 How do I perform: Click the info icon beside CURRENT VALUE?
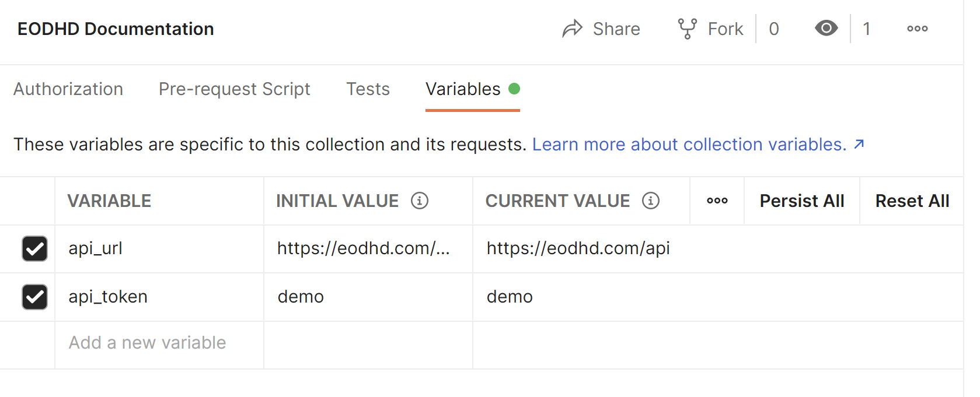click(x=651, y=201)
